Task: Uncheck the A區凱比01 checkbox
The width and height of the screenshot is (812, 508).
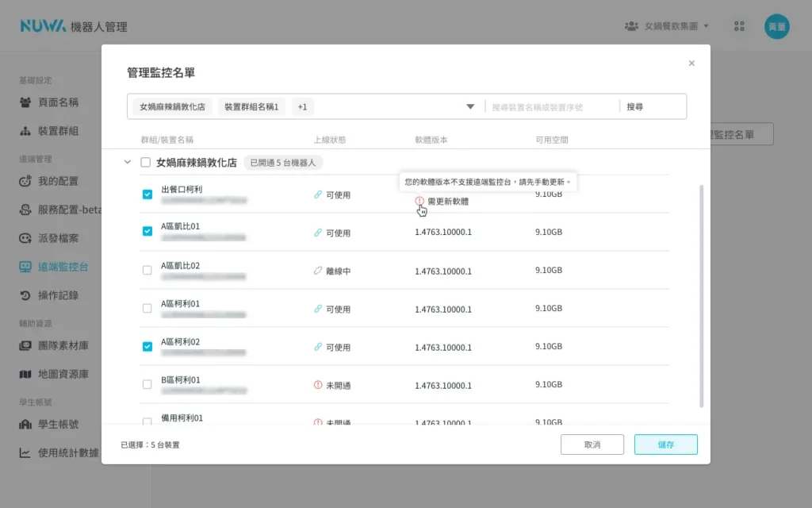Action: coord(147,231)
